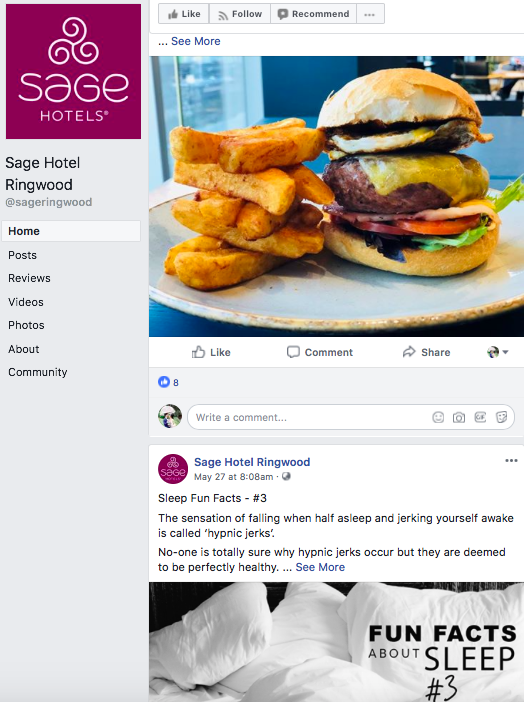Click the emoji icon in comment box
This screenshot has width=524, height=702.
click(438, 417)
